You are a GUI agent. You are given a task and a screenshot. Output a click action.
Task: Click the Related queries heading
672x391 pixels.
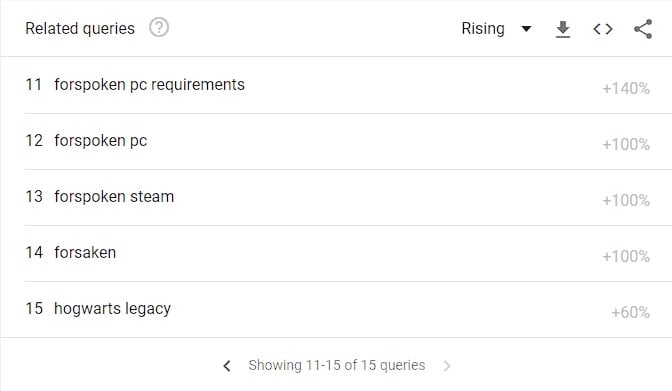point(80,29)
